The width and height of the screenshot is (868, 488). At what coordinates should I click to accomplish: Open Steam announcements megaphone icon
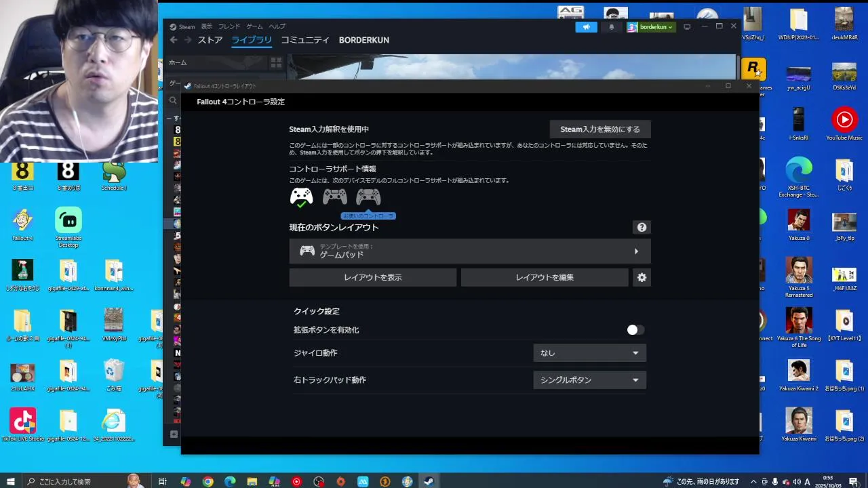click(587, 27)
